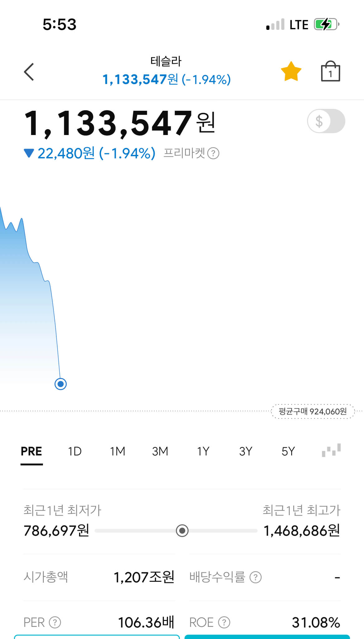This screenshot has width=364, height=639.
Task: Tap the back arrow icon
Action: pos(29,72)
